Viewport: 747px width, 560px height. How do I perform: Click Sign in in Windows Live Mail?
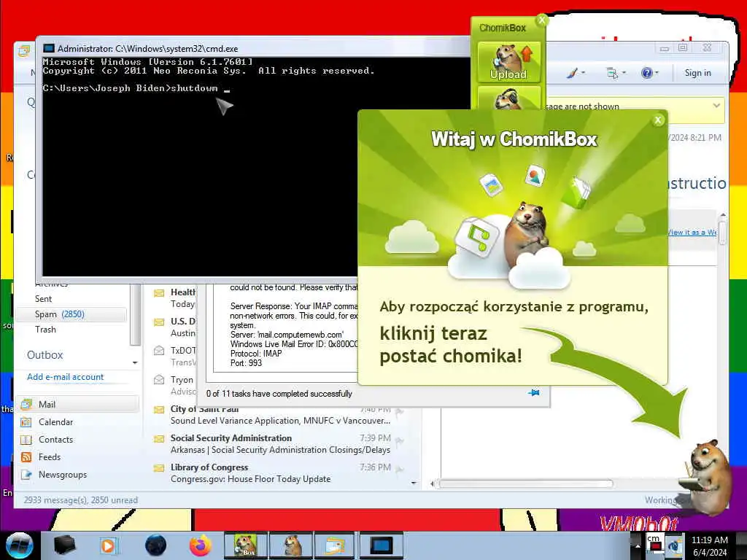coord(697,73)
